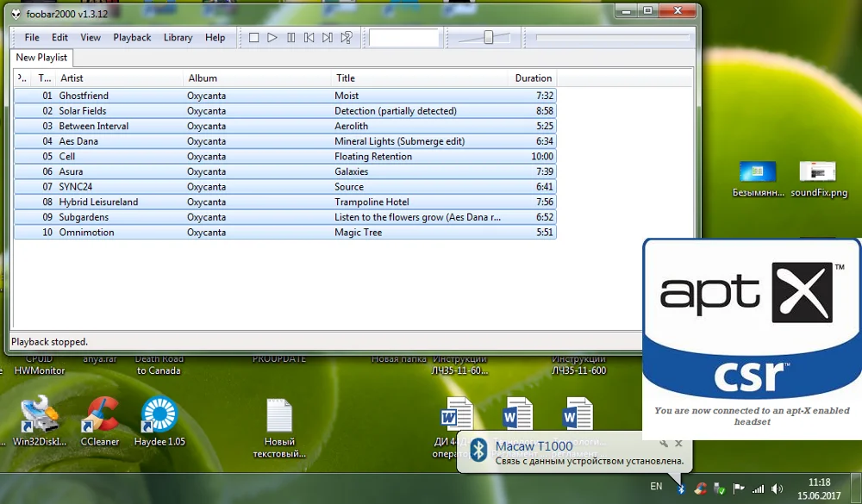Pause playback in foobar2000
The image size is (862, 504).
point(290,37)
